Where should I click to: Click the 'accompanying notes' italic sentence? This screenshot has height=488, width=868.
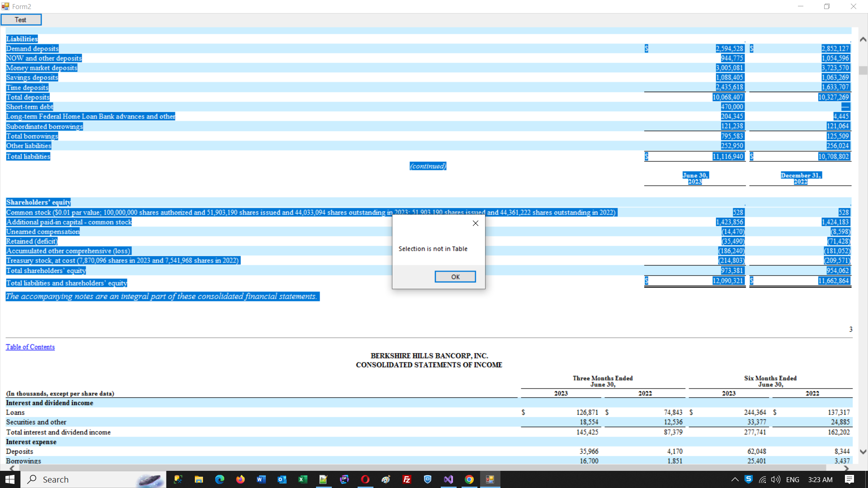162,296
